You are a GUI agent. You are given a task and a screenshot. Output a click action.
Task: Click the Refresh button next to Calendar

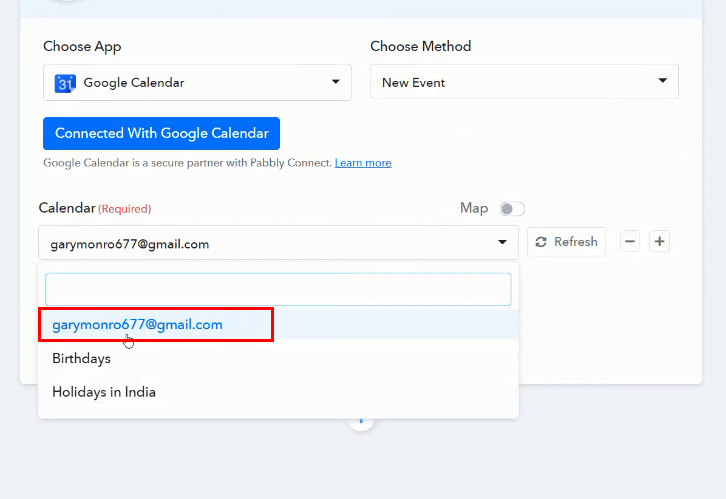pos(566,242)
